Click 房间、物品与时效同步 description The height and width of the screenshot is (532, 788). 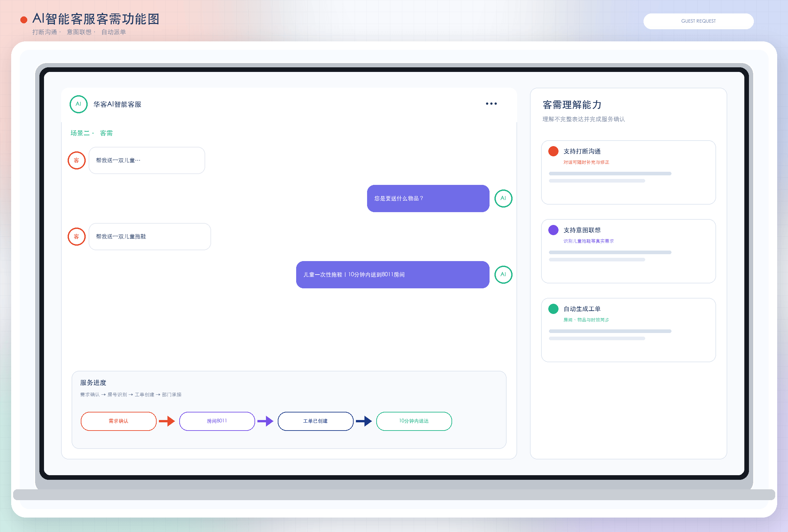pyautogui.click(x=586, y=320)
